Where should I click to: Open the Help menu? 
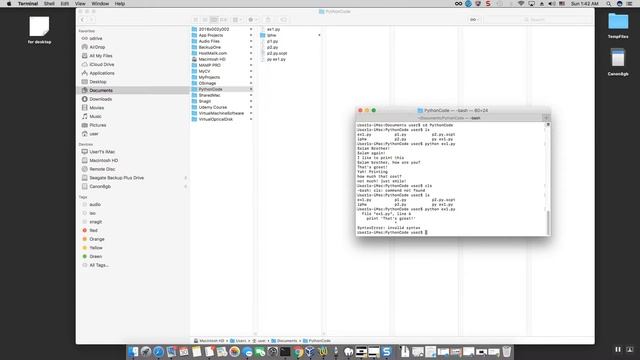[120, 4]
